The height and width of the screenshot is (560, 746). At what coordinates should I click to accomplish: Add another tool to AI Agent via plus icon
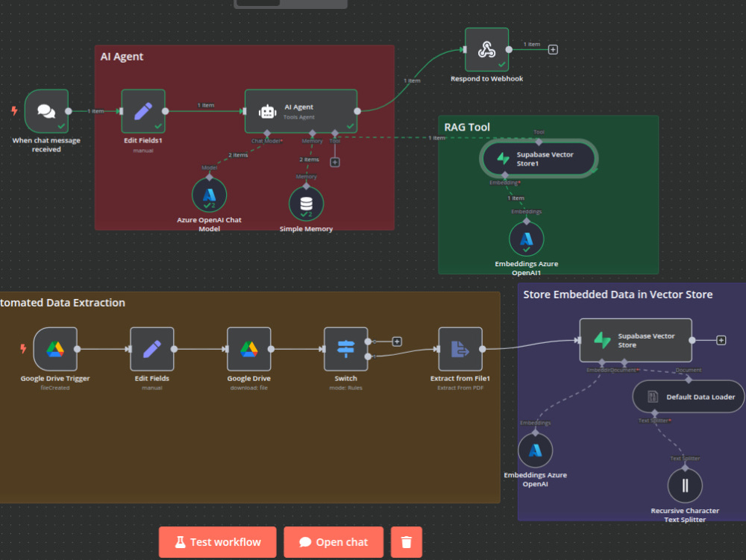[x=334, y=161]
